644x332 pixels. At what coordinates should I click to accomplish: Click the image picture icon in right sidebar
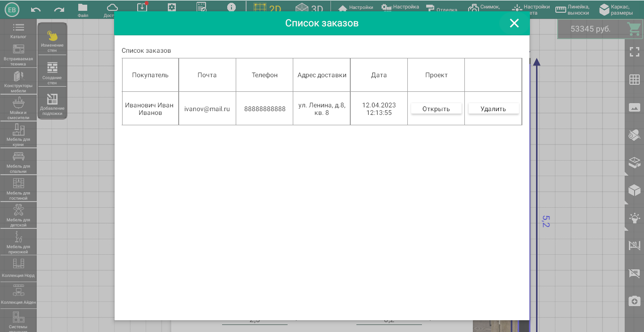pyautogui.click(x=635, y=107)
